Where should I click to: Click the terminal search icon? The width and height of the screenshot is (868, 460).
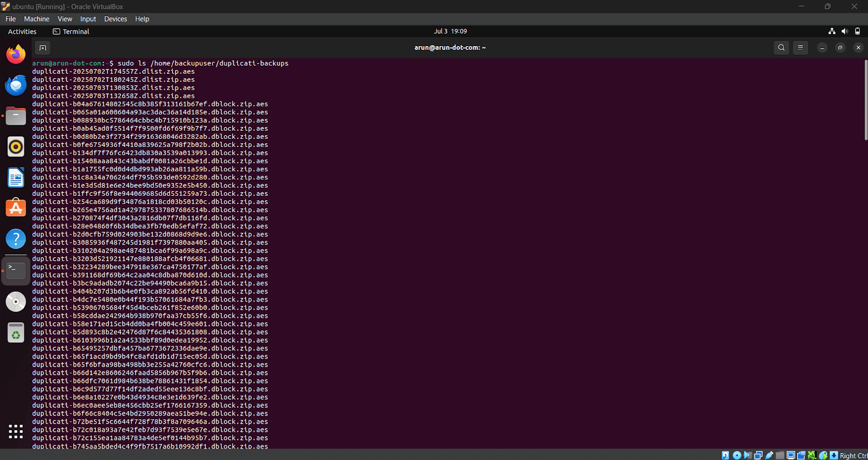point(781,48)
